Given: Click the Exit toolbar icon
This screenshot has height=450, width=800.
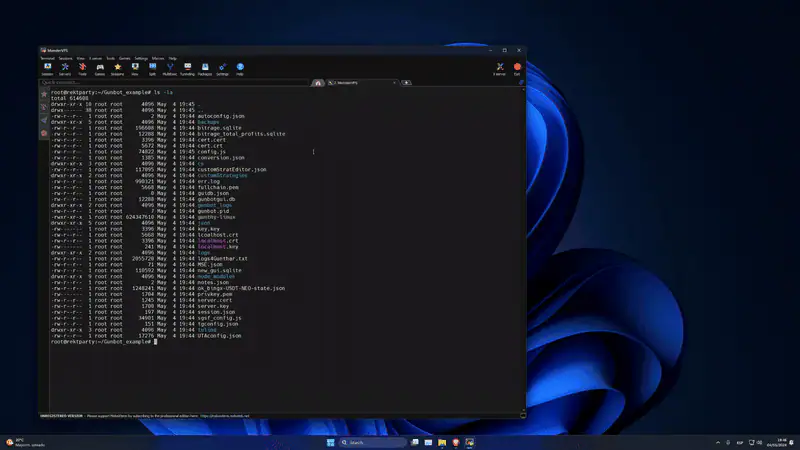Looking at the screenshot, I should (517, 69).
